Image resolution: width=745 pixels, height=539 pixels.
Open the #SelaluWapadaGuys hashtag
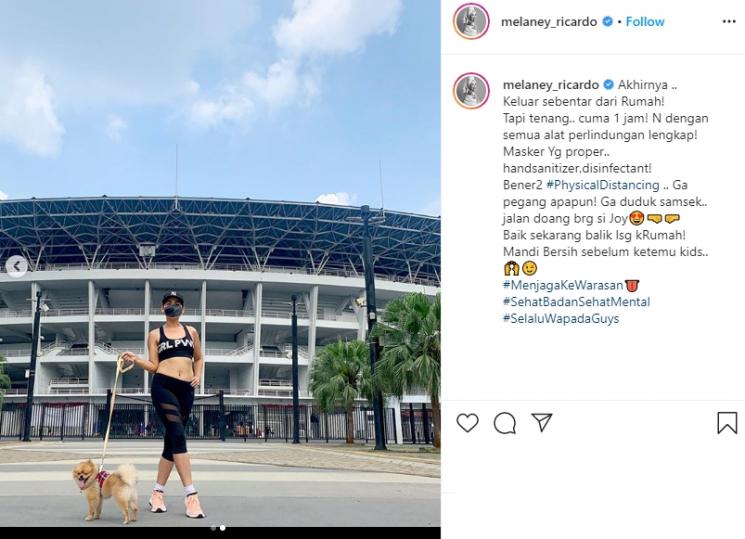click(561, 318)
